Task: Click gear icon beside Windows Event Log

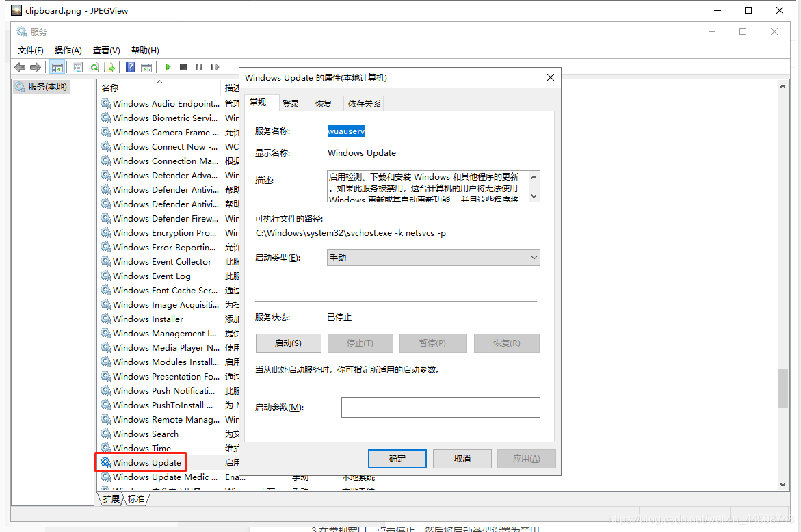Action: tap(106, 276)
